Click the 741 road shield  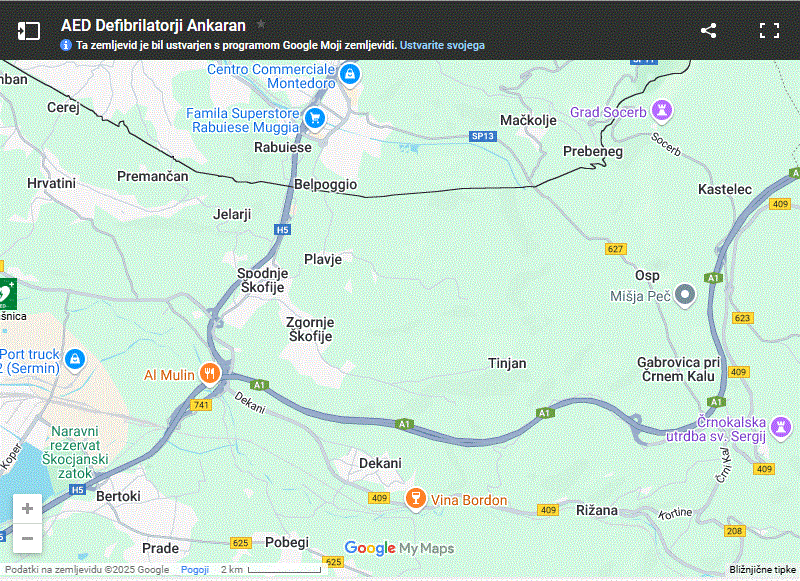point(201,405)
